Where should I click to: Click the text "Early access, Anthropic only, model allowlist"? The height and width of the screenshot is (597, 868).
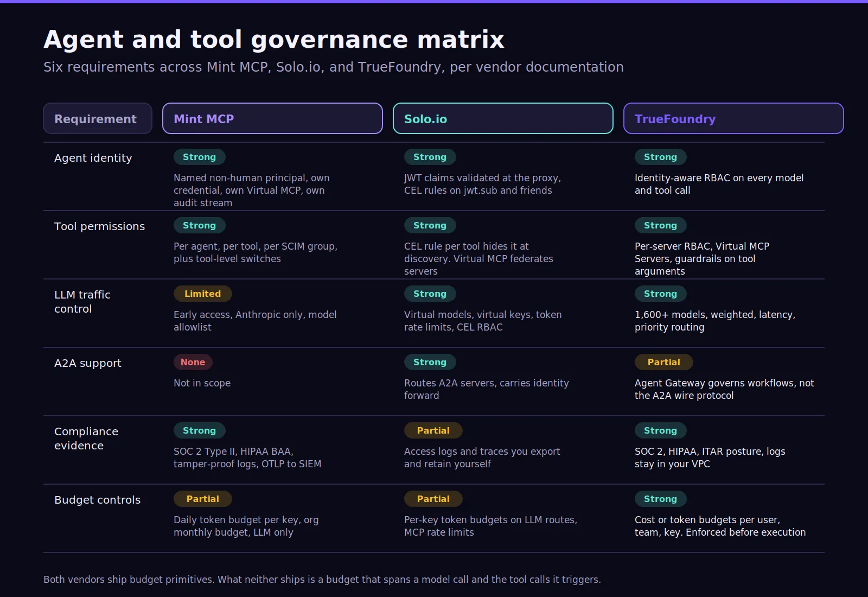pyautogui.click(x=255, y=321)
